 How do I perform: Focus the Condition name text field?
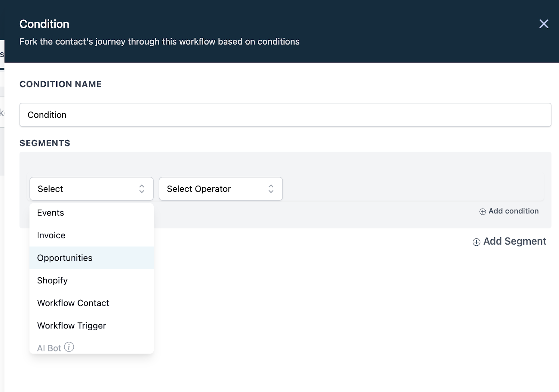[285, 115]
